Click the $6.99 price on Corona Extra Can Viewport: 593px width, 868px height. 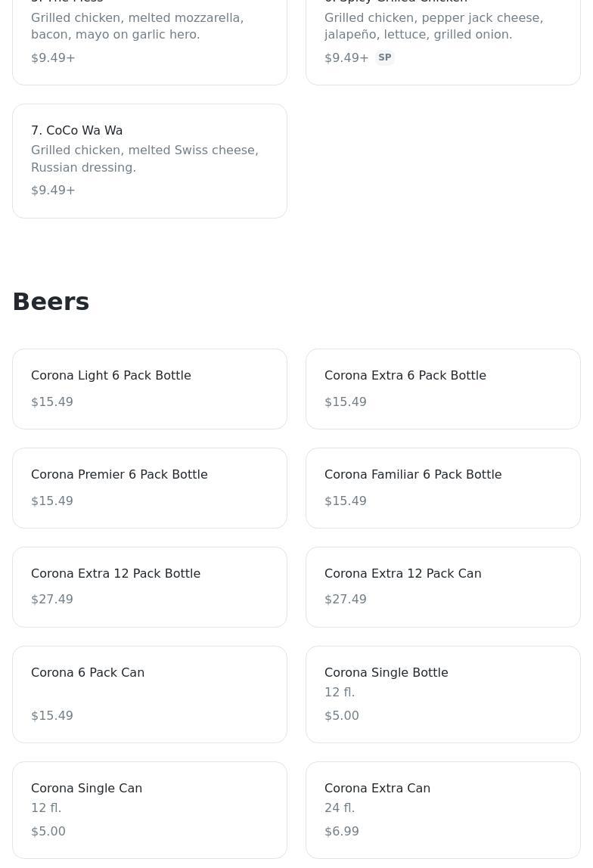coord(342,832)
